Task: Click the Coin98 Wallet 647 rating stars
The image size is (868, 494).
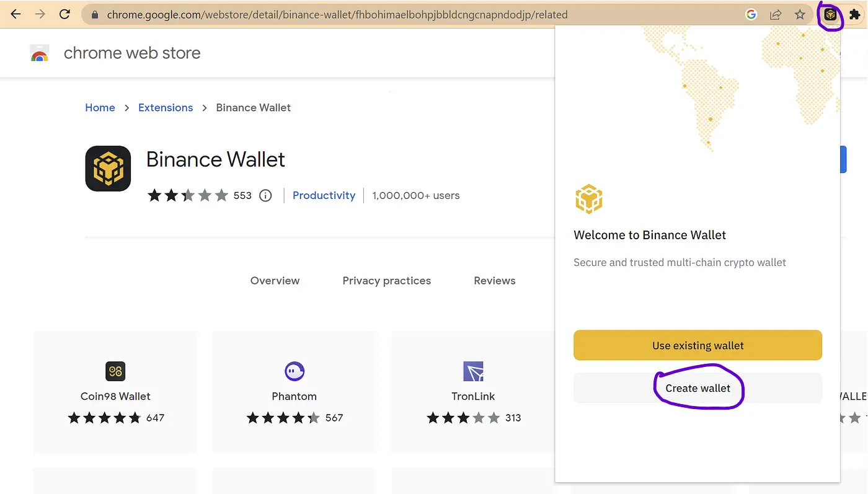Action: tap(105, 418)
